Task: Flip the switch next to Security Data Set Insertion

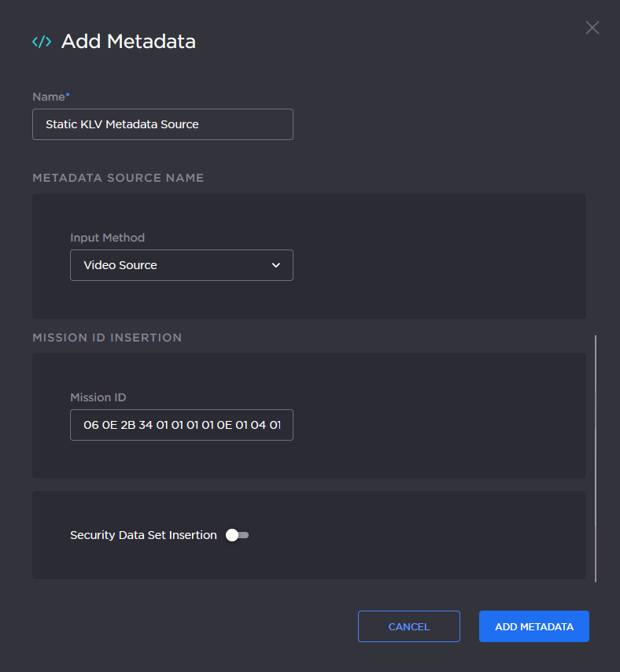Action: pos(237,534)
